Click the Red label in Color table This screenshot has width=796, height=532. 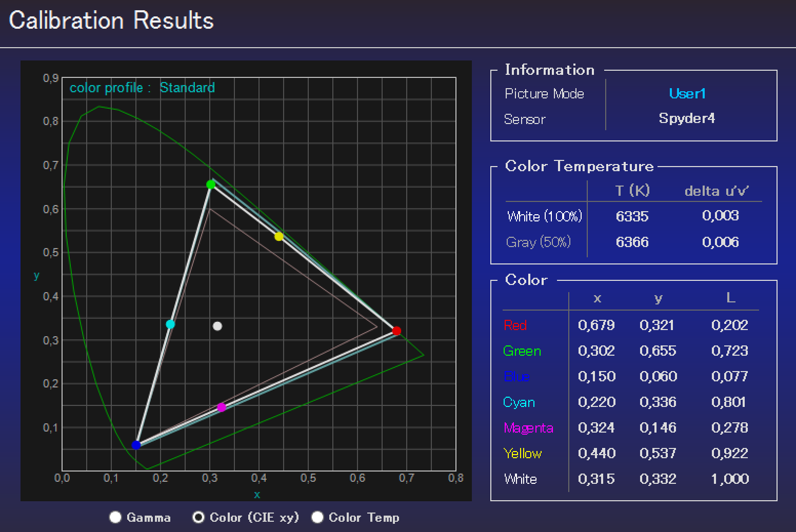(515, 325)
